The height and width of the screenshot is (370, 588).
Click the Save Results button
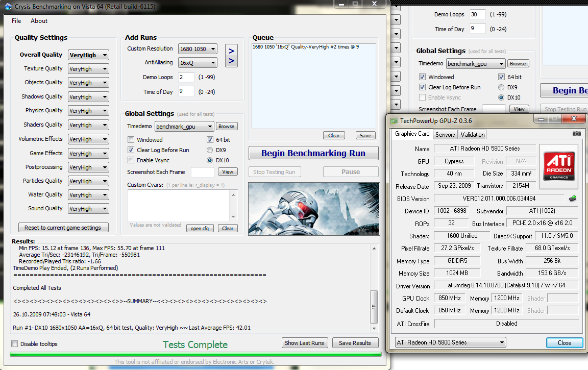tap(355, 343)
